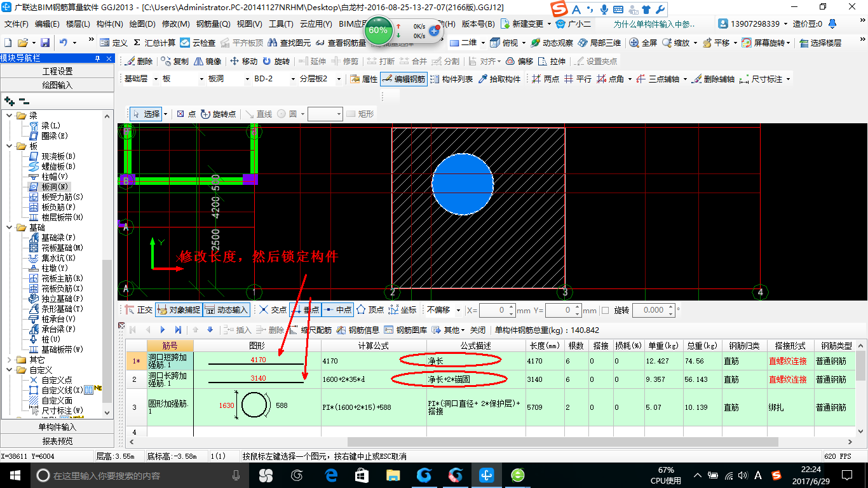Image resolution: width=868 pixels, height=488 pixels.
Task: Select the 偏移 offset tool
Action: point(520,62)
